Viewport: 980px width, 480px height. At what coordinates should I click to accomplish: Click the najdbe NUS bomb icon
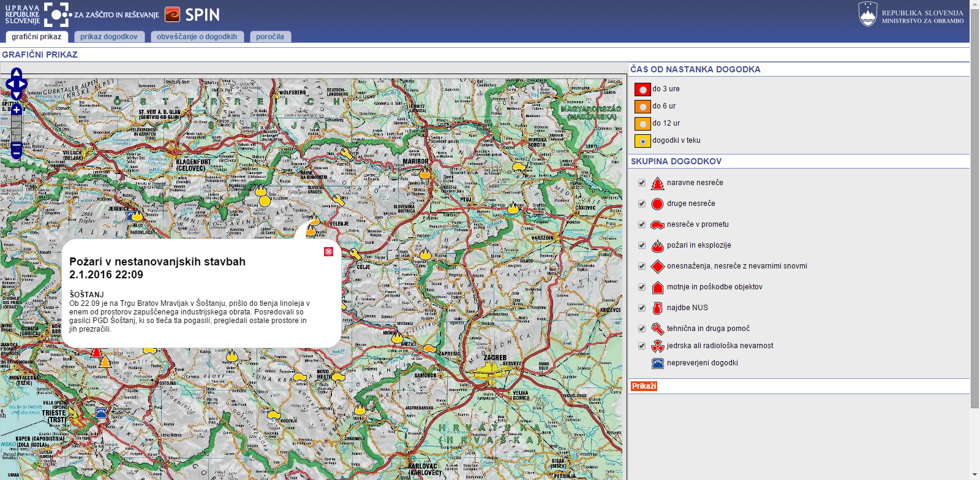click(657, 308)
